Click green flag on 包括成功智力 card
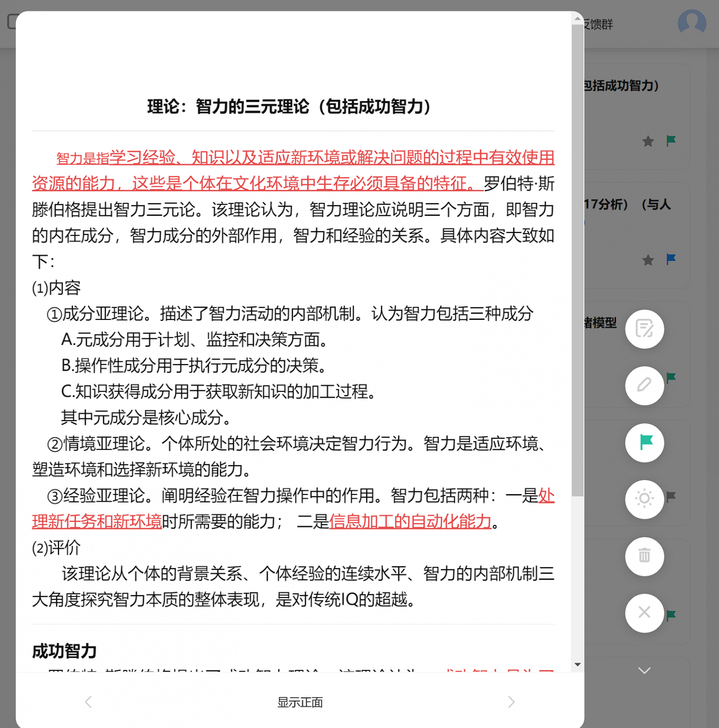The image size is (719, 728). (x=671, y=141)
